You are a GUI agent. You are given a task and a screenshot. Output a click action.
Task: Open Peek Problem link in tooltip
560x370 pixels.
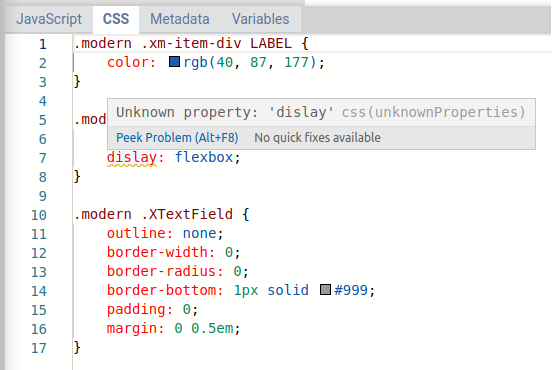click(177, 138)
